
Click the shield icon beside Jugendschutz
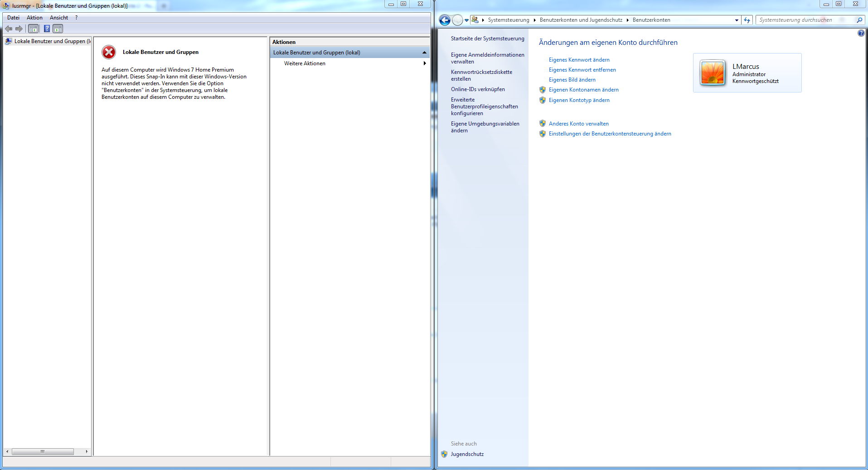pyautogui.click(x=444, y=454)
